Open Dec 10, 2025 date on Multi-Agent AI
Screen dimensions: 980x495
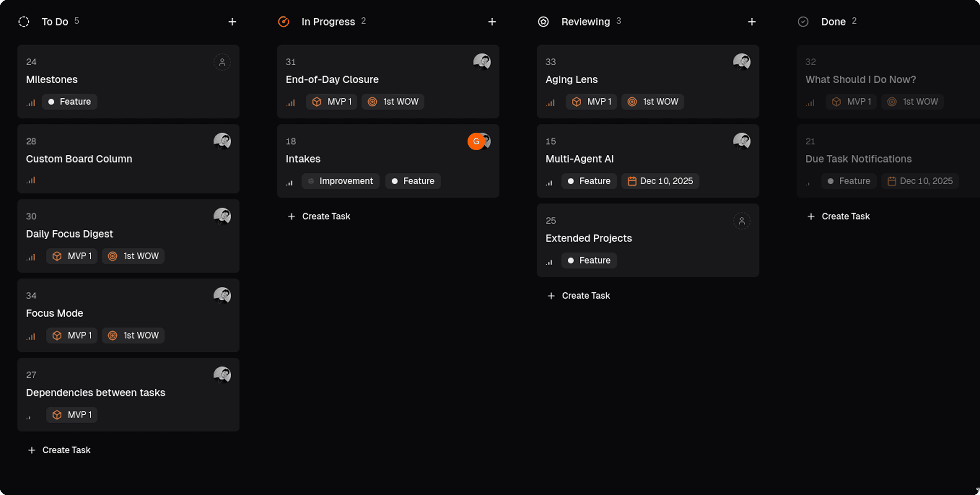(x=660, y=181)
